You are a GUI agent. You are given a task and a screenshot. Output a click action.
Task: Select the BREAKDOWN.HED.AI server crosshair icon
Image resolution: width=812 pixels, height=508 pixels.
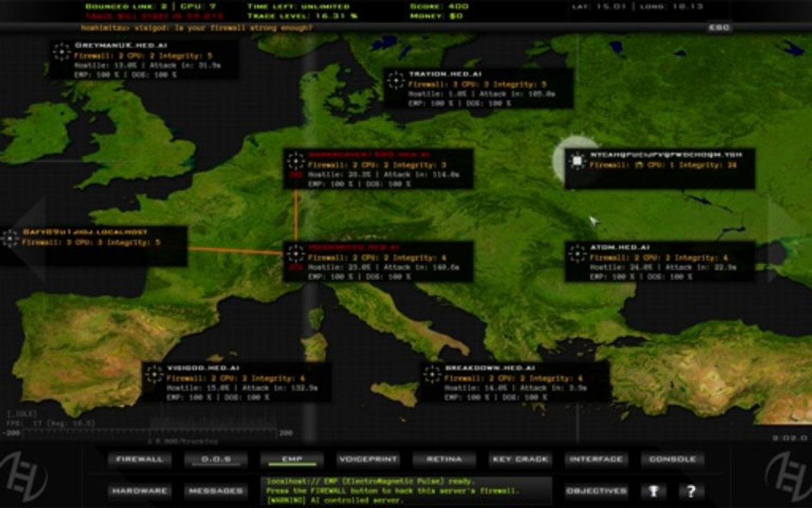(432, 374)
